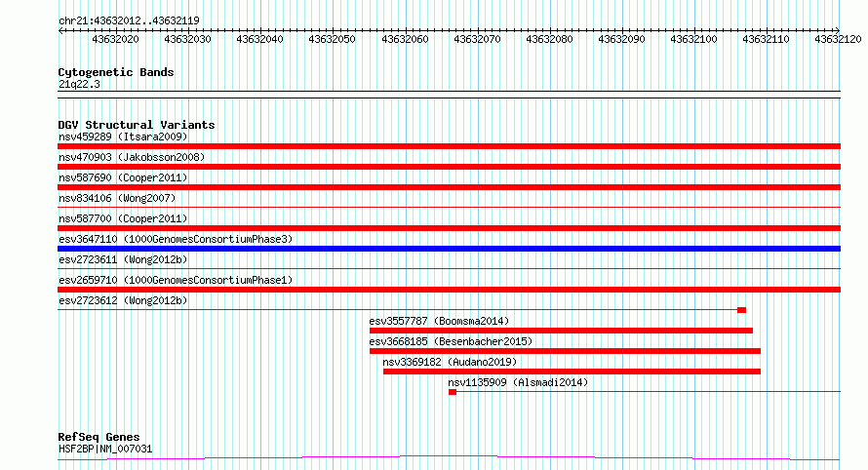The height and width of the screenshot is (470, 868).
Task: Select the nsv3369182 (Audano2019) label
Action: tap(450, 362)
